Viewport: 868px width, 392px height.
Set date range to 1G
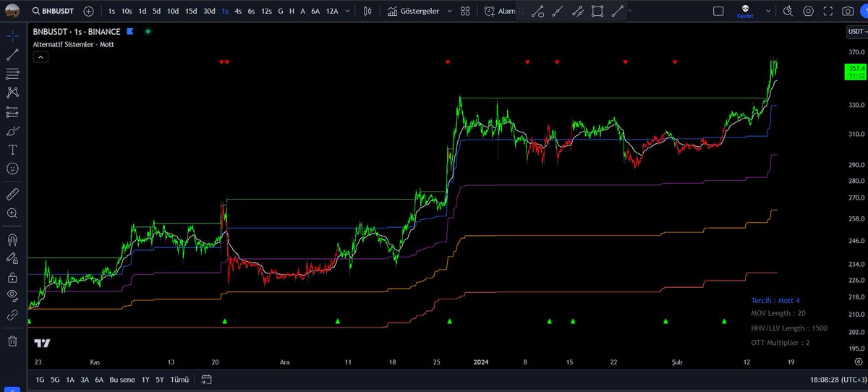(40, 379)
